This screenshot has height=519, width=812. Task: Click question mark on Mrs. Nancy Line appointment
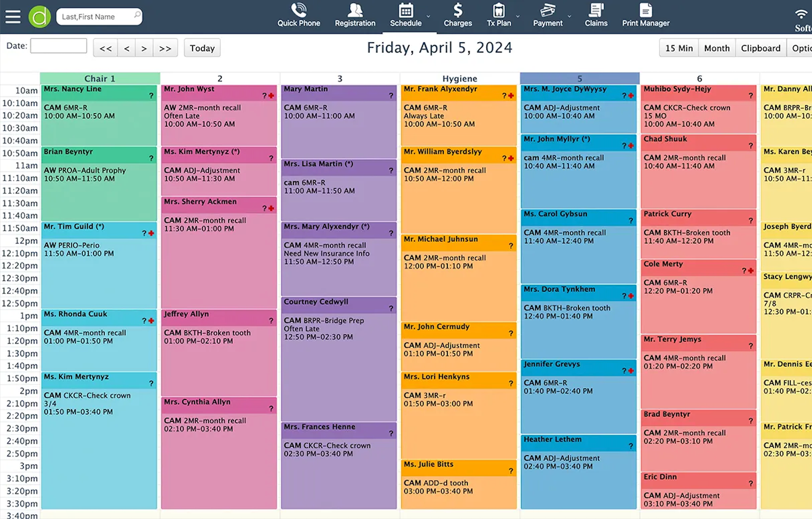click(151, 96)
